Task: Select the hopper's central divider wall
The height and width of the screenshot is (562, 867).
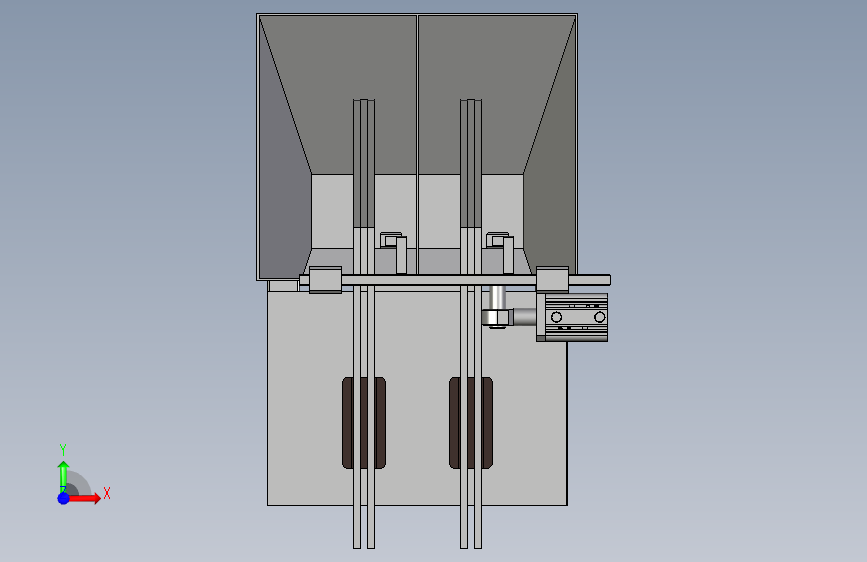Action: [417, 144]
